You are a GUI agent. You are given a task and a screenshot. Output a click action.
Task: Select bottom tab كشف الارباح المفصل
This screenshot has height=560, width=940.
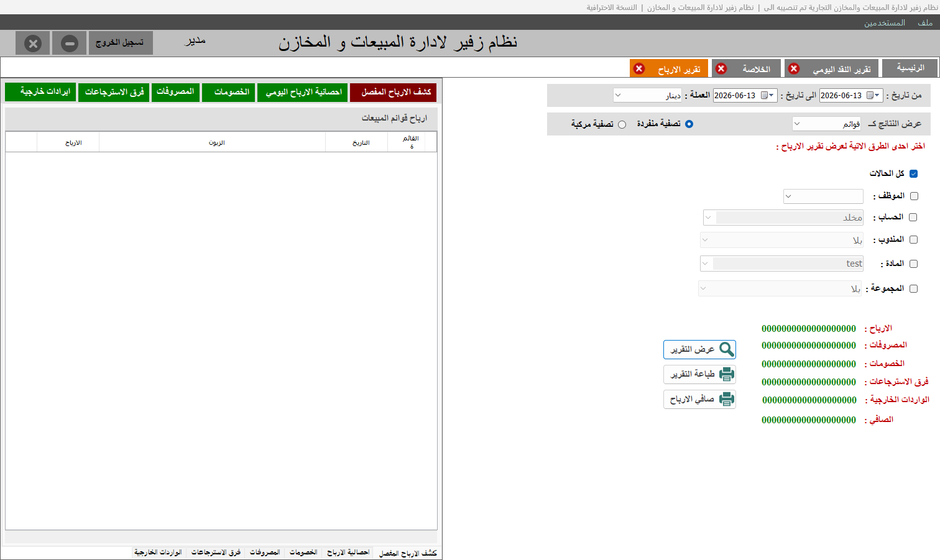coord(408,553)
